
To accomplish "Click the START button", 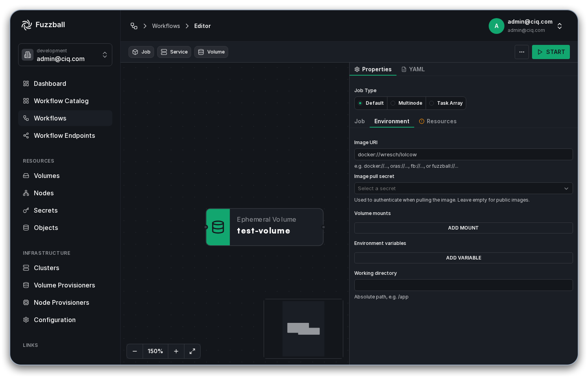I will 551,52.
